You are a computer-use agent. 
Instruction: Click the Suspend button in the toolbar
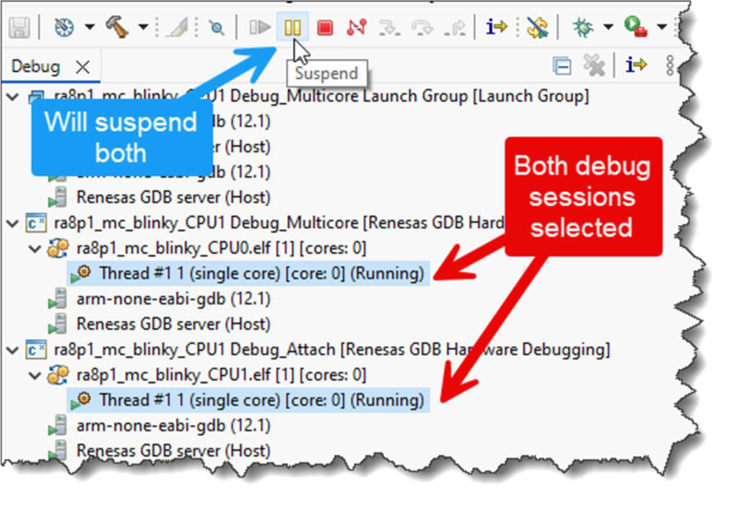[x=292, y=27]
